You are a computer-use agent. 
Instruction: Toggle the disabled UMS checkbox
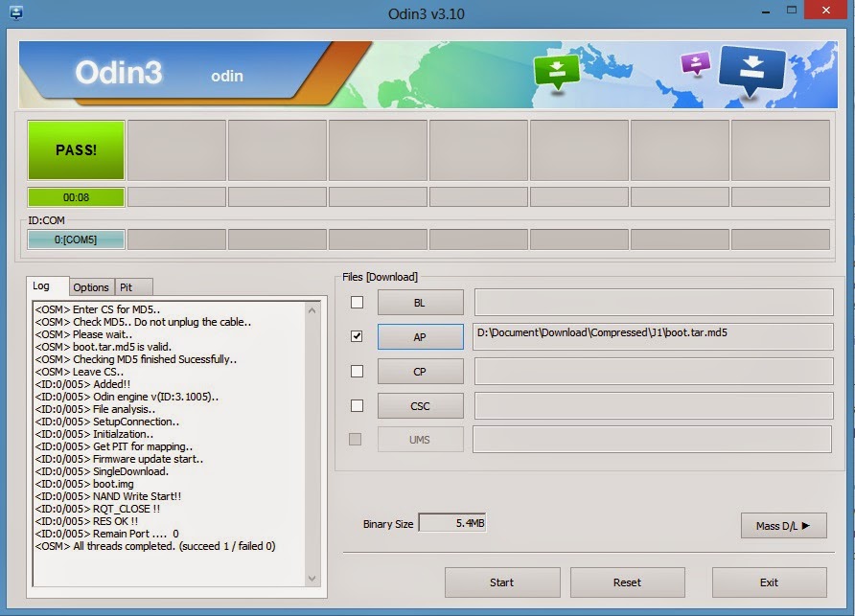tap(355, 439)
